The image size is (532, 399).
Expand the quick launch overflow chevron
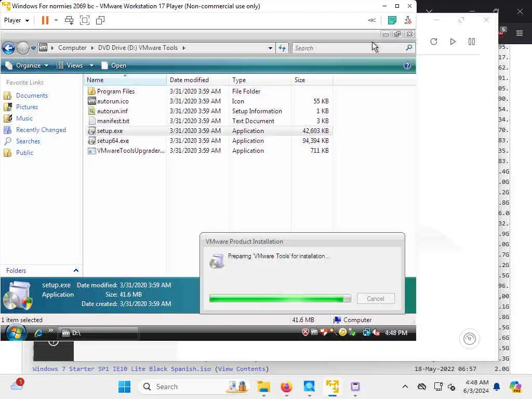click(51, 330)
